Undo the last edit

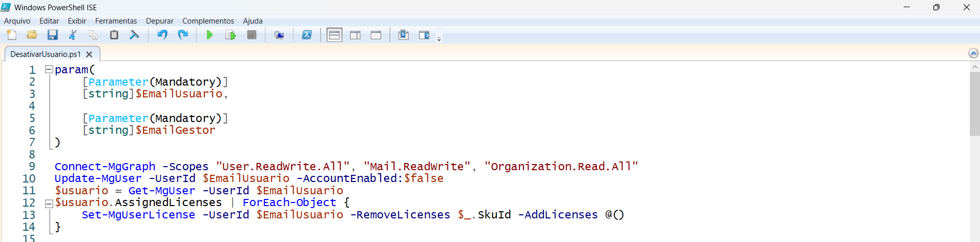162,35
